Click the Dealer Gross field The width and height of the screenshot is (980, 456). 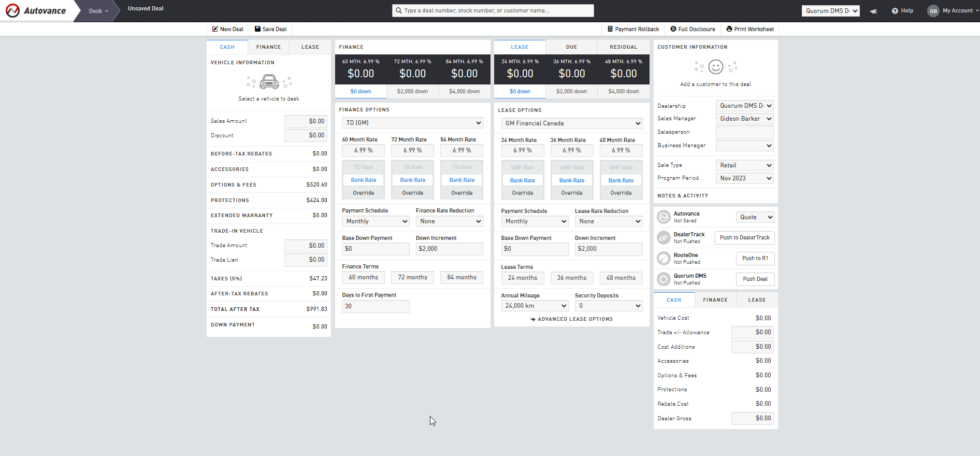753,418
